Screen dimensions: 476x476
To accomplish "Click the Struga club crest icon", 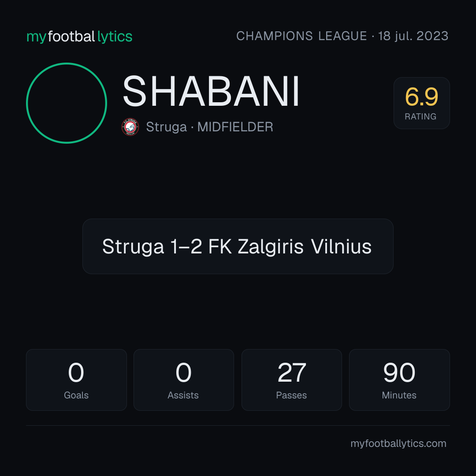I will (x=130, y=127).
